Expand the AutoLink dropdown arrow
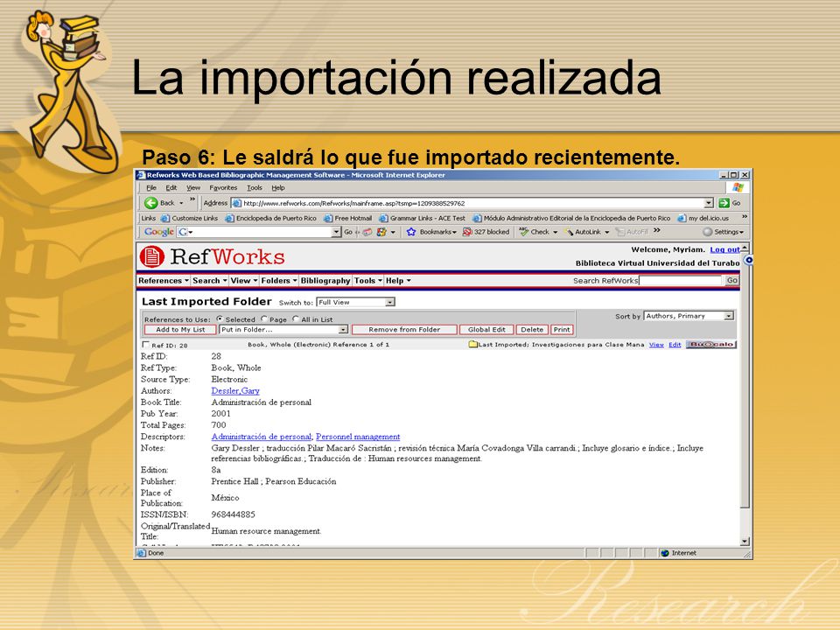840x630 pixels. coord(606,233)
